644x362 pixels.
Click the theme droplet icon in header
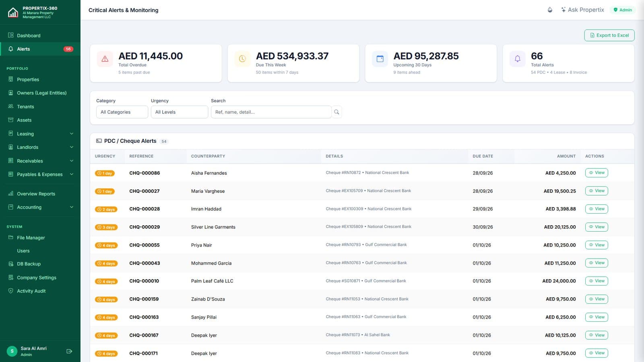pos(550,10)
